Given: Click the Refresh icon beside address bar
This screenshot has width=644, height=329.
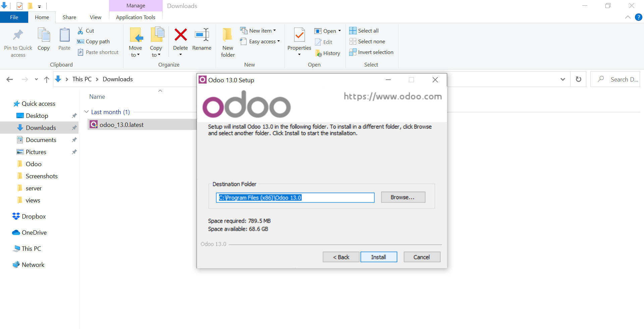Looking at the screenshot, I should click(x=578, y=79).
